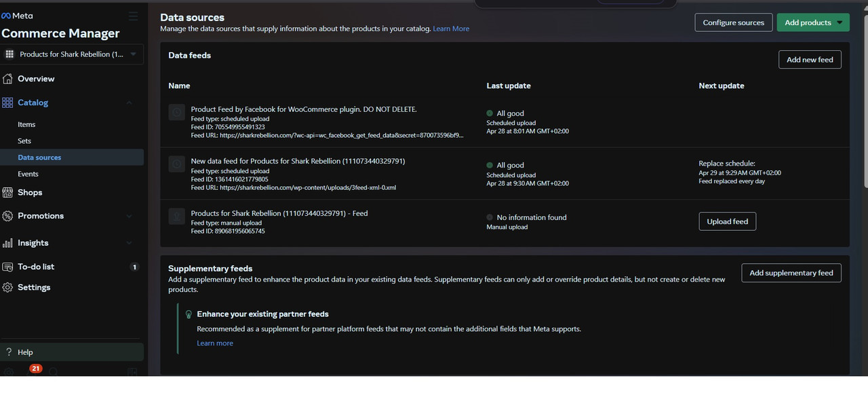Image resolution: width=868 pixels, height=395 pixels.
Task: Click the Shops storefront icon
Action: pos(7,192)
